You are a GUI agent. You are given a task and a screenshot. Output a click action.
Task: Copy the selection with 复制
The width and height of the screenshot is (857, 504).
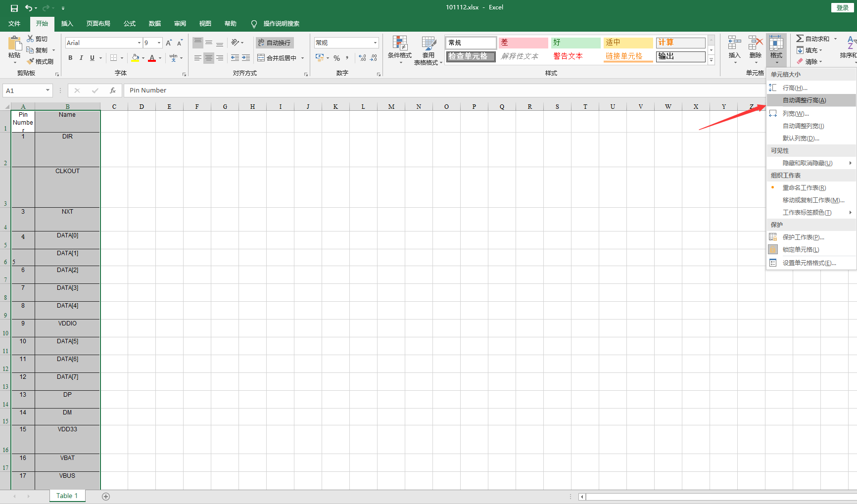(37, 50)
